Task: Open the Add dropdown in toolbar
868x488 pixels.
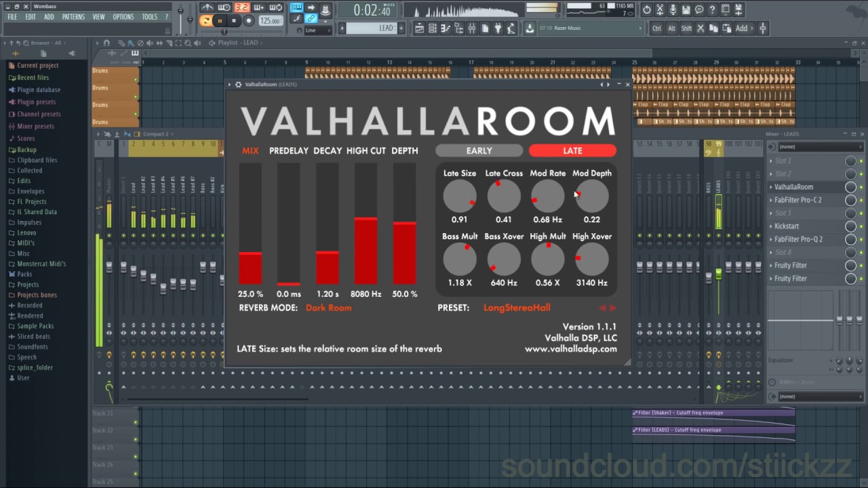Action: click(x=745, y=28)
